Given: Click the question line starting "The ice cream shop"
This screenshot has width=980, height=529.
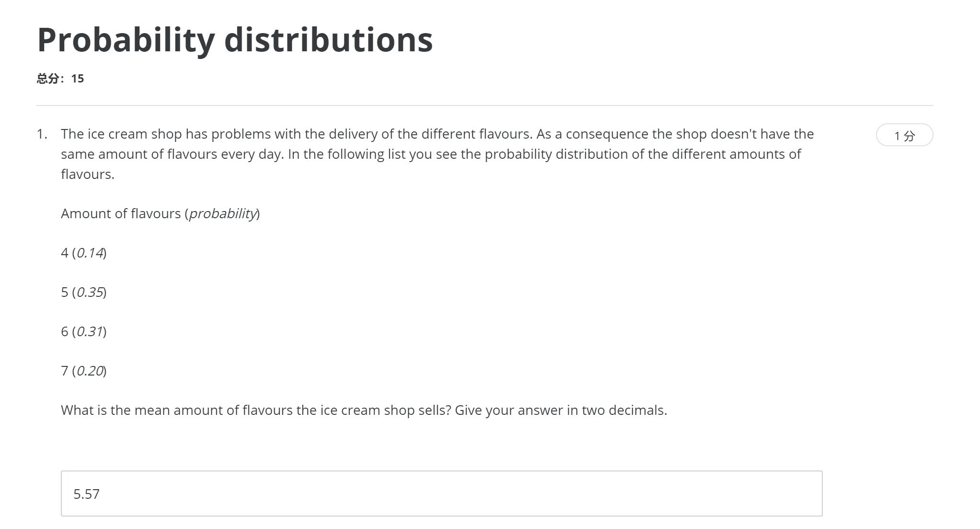Looking at the screenshot, I should (x=437, y=134).
